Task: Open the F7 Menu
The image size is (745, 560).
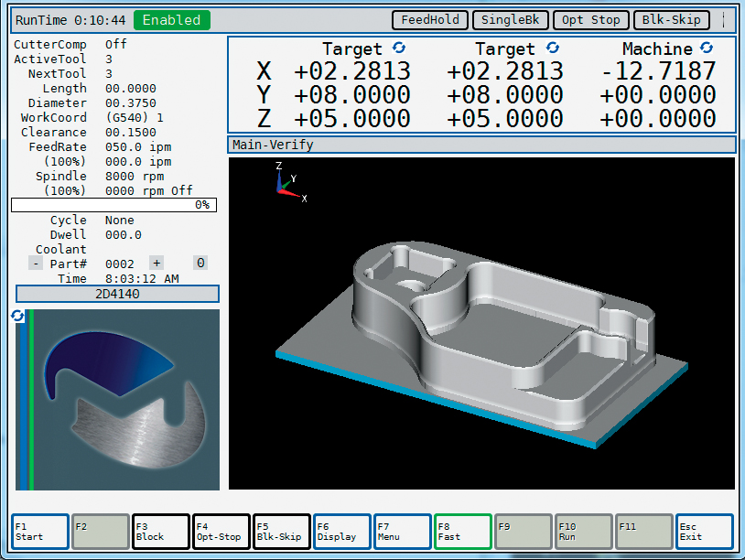Action: point(402,532)
